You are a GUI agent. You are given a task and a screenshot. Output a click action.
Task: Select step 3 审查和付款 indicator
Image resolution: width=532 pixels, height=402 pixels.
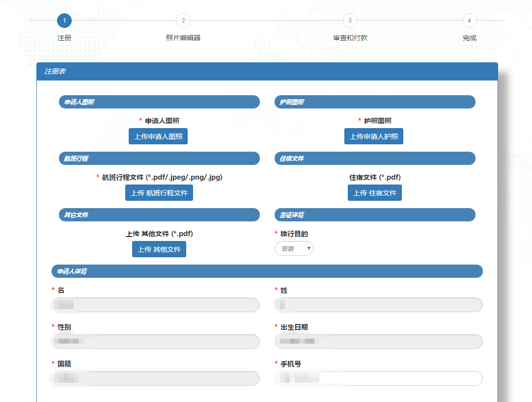coord(350,21)
